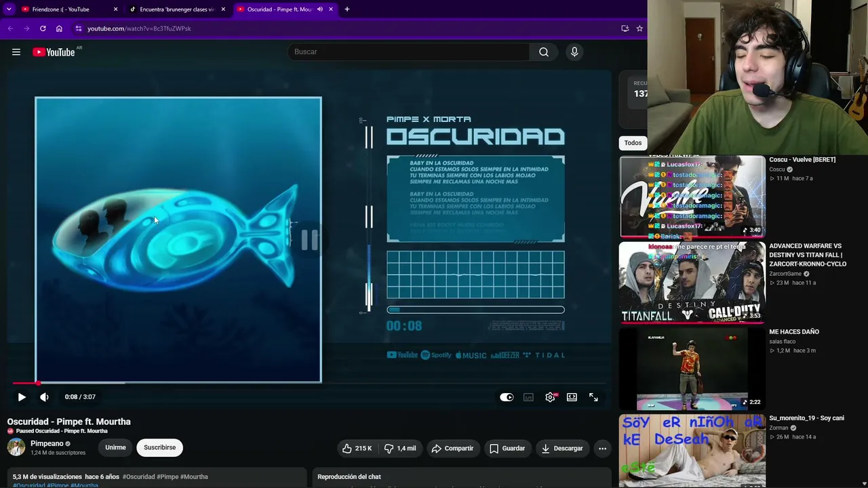This screenshot has height=488, width=868.
Task: Open a new browser tab
Action: coord(347,9)
